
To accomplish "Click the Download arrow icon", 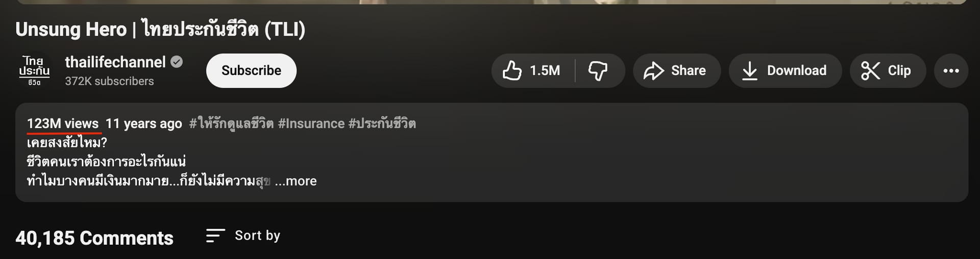I will (x=749, y=71).
